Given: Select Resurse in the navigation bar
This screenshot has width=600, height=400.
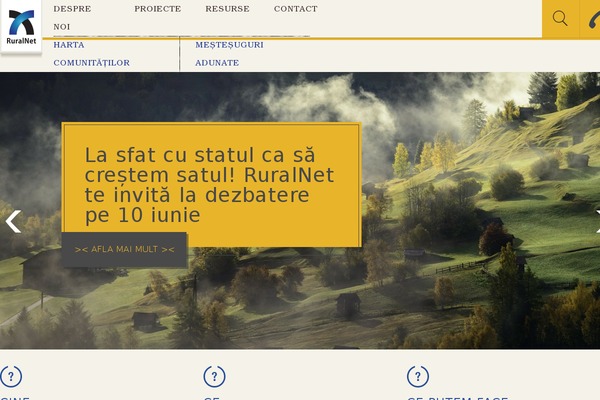Looking at the screenshot, I should (227, 9).
